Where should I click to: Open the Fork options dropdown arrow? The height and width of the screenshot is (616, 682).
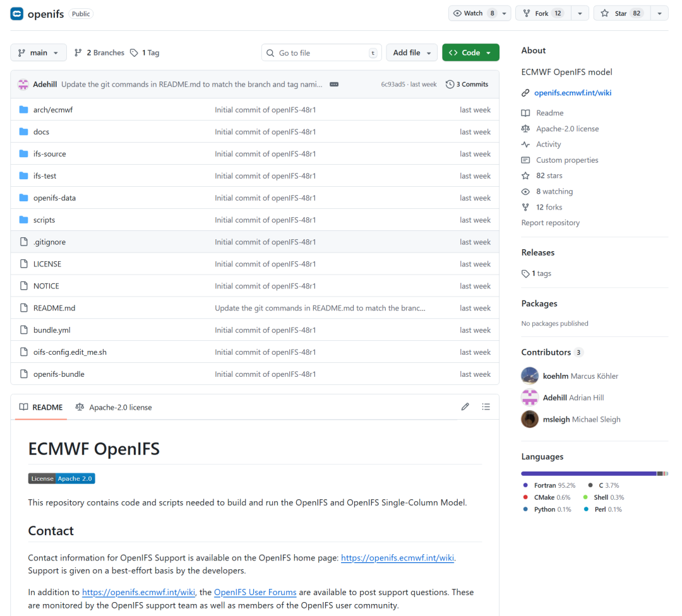580,13
